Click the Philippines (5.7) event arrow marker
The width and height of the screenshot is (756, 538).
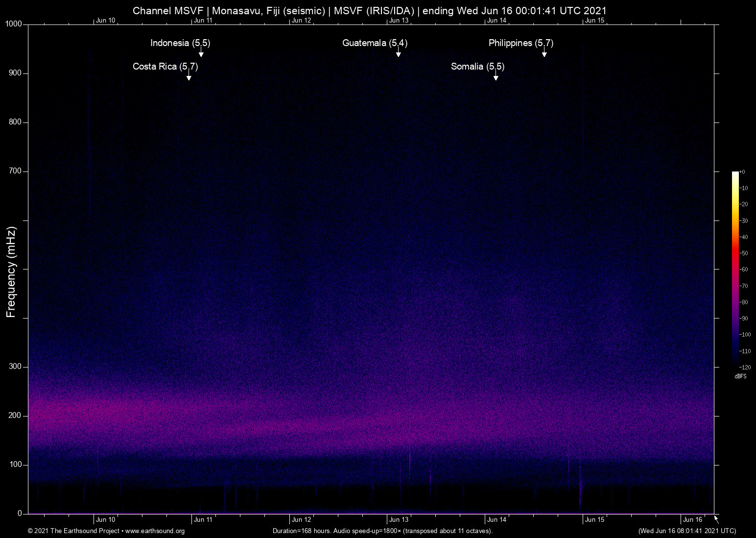pyautogui.click(x=544, y=54)
